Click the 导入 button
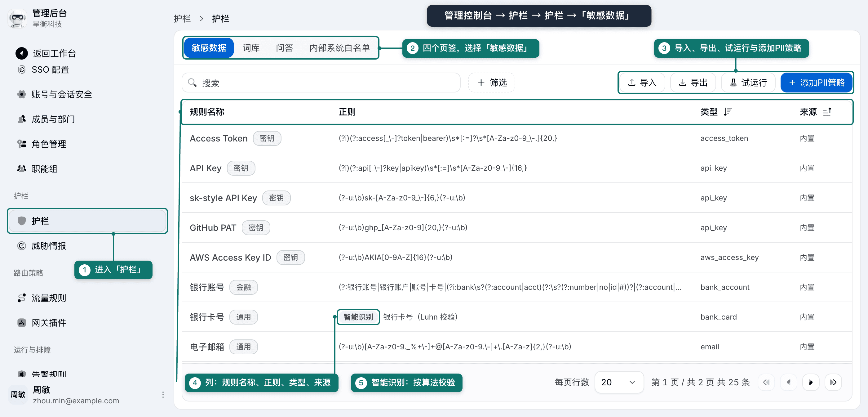Viewport: 868px width, 417px height. [x=642, y=83]
